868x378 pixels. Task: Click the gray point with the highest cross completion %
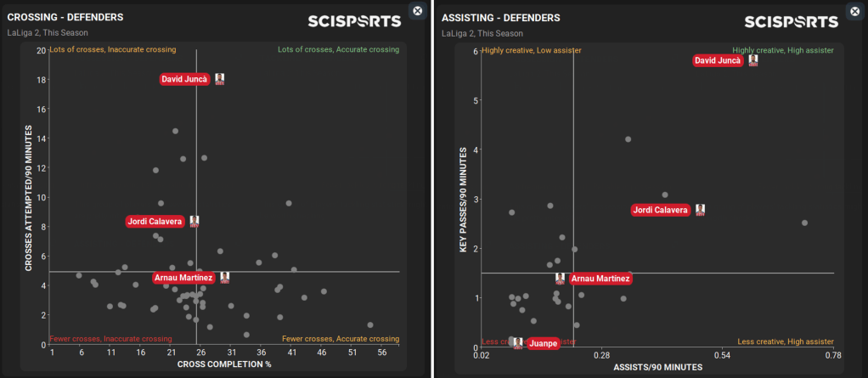pos(370,324)
